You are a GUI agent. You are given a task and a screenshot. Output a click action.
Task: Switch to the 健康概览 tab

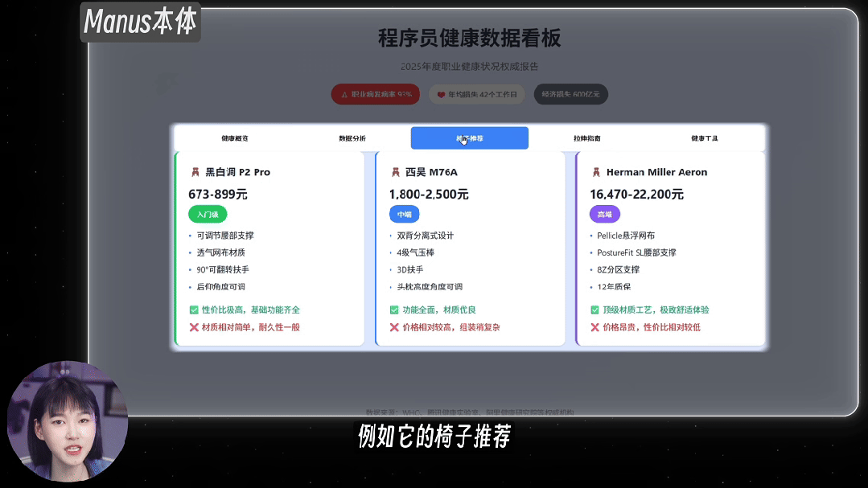coord(235,138)
